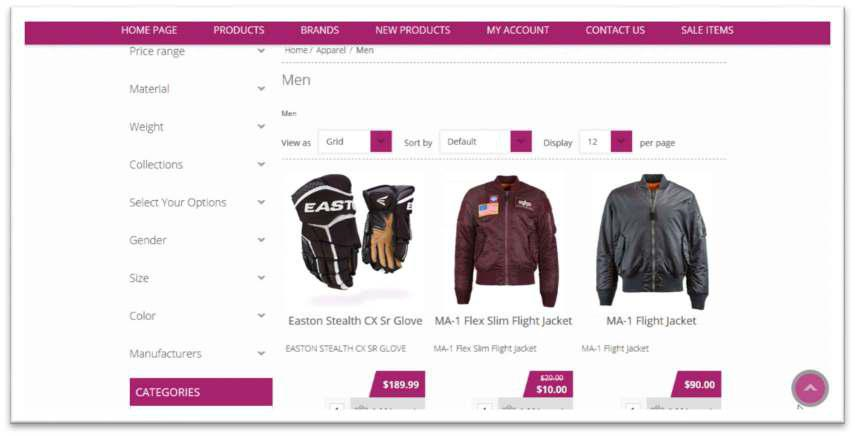Click the Apparel breadcrumb link
Image resolution: width=855 pixels, height=436 pixels.
tap(331, 50)
